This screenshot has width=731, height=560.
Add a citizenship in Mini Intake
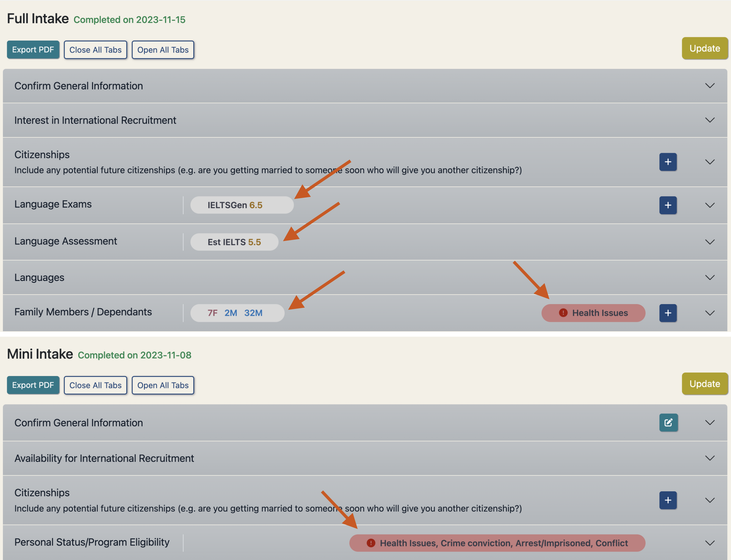(x=668, y=500)
